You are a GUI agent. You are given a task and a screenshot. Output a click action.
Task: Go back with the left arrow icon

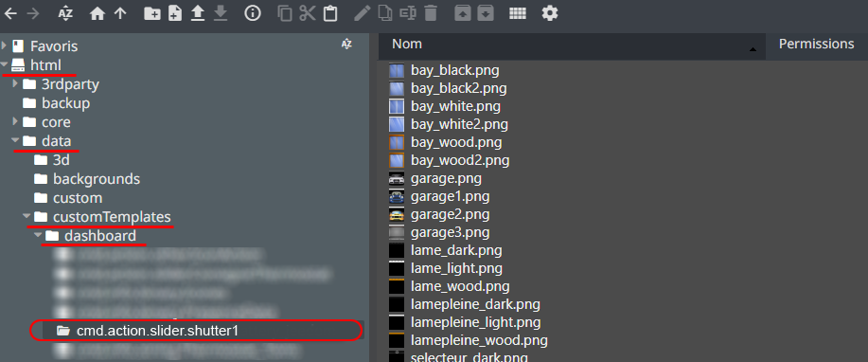(10, 13)
